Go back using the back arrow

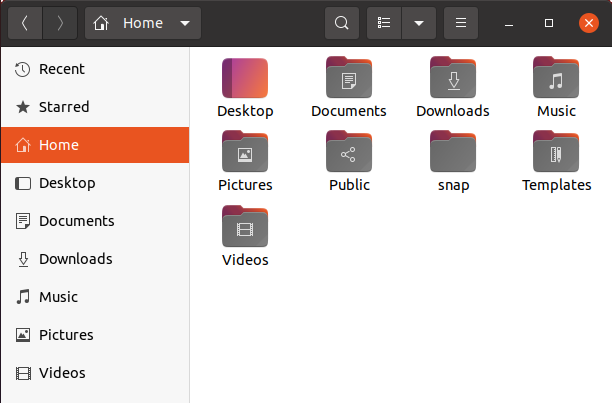25,23
